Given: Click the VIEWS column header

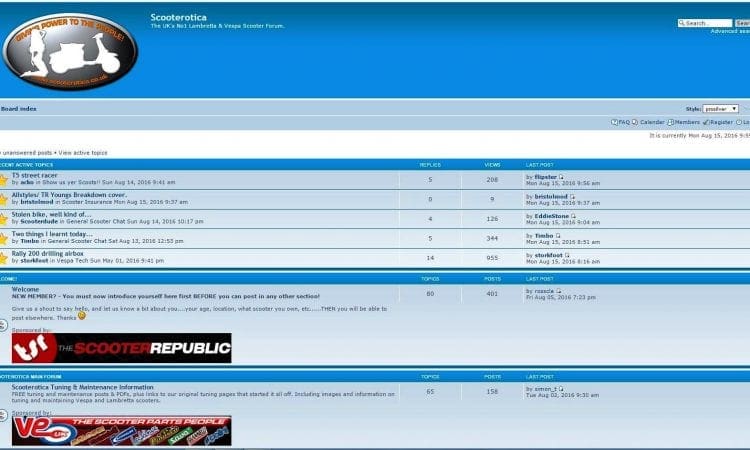Looking at the screenshot, I should point(492,165).
